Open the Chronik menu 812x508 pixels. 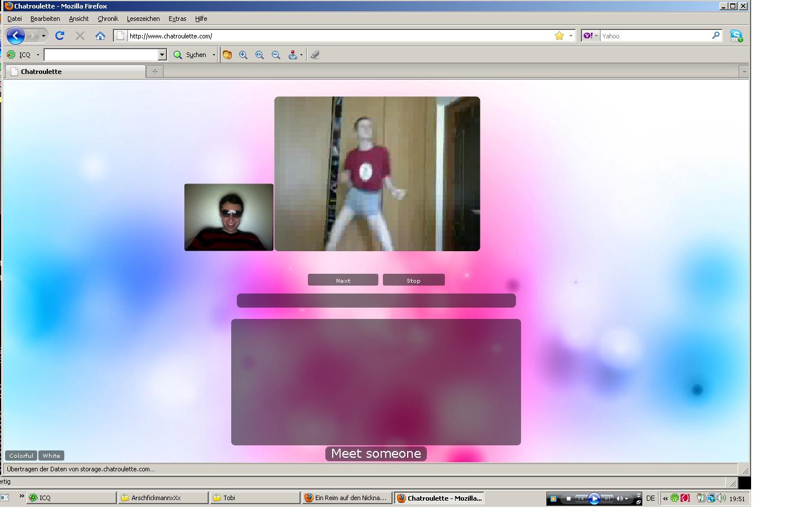pyautogui.click(x=108, y=19)
